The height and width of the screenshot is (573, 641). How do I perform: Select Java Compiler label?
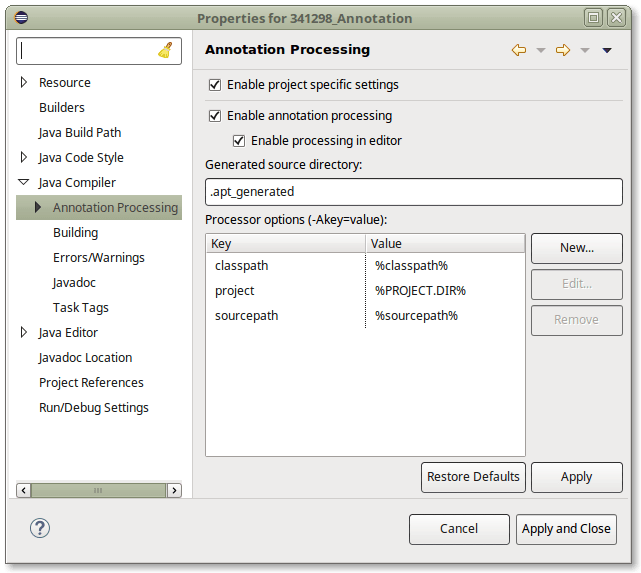[x=77, y=182]
